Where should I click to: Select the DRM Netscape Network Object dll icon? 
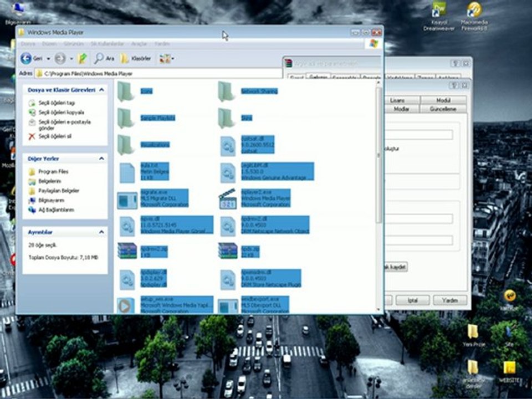point(228,226)
